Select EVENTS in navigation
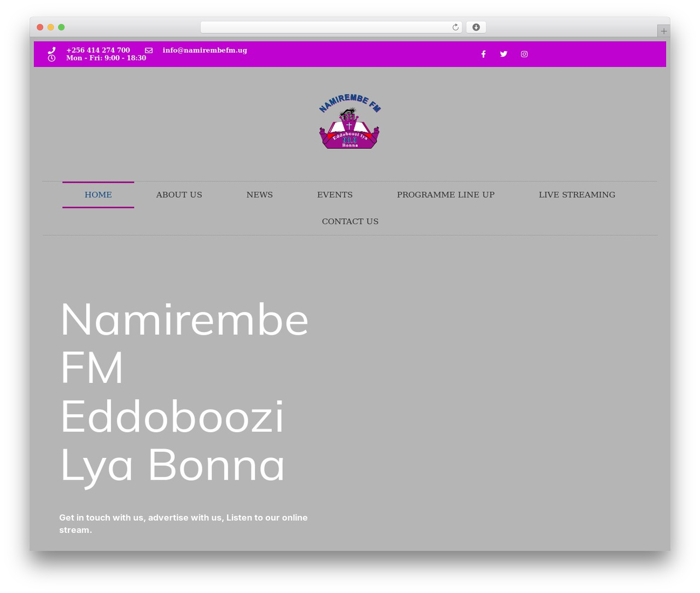The image size is (700, 593). [x=335, y=195]
